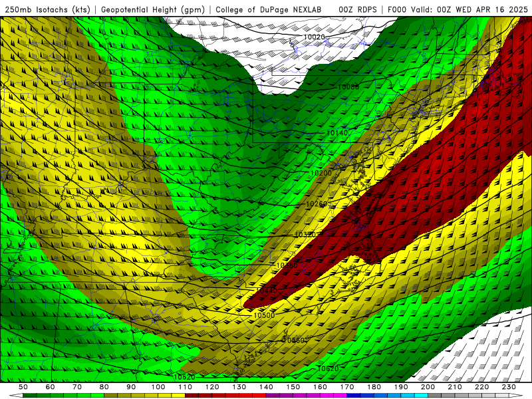Select the 110 knots scale label
Screen dimensions: 532x399
[185, 387]
